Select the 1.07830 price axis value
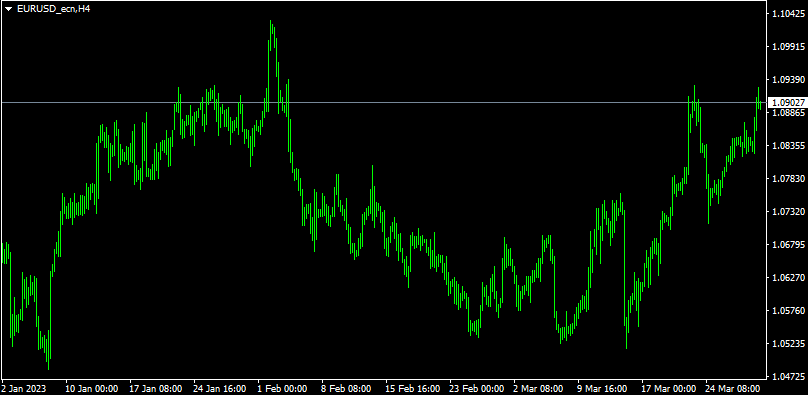The height and width of the screenshot is (395, 808). 787,179
